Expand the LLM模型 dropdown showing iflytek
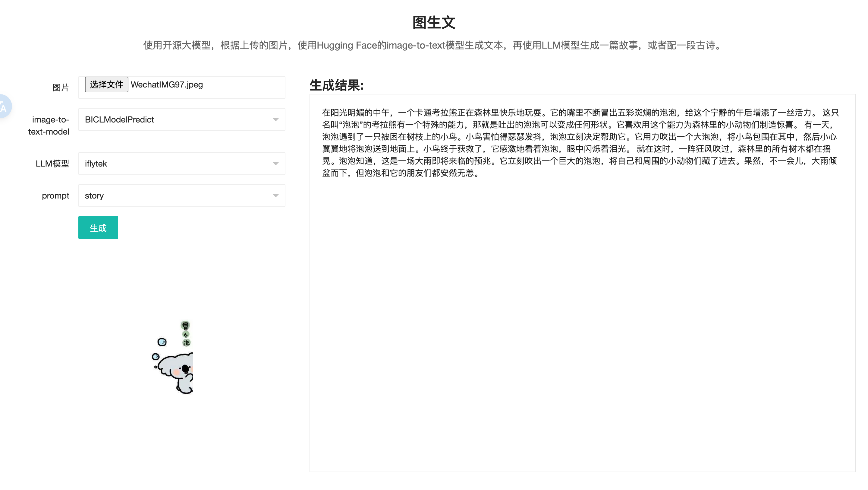Image resolution: width=868 pixels, height=490 pixels. 175,164
